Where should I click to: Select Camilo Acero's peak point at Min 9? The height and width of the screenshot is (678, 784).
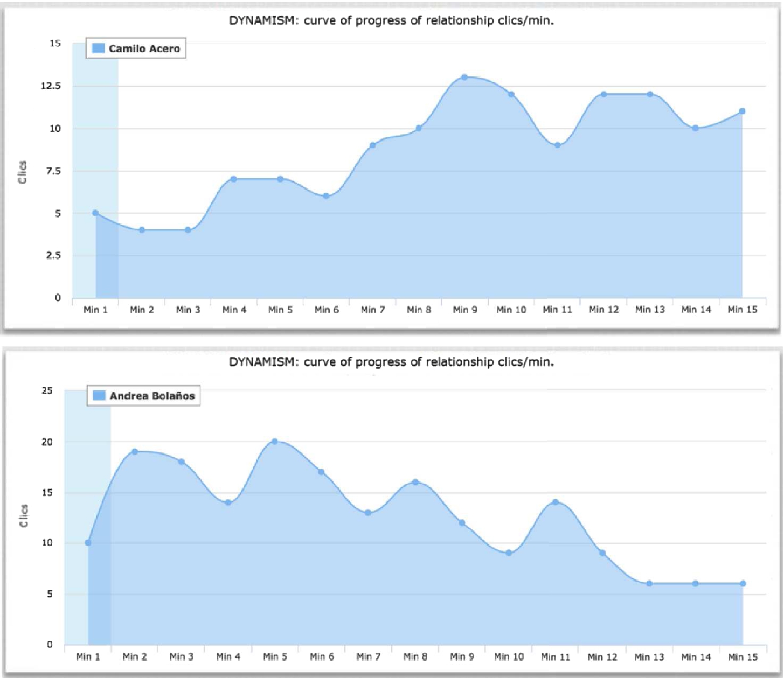pos(464,77)
